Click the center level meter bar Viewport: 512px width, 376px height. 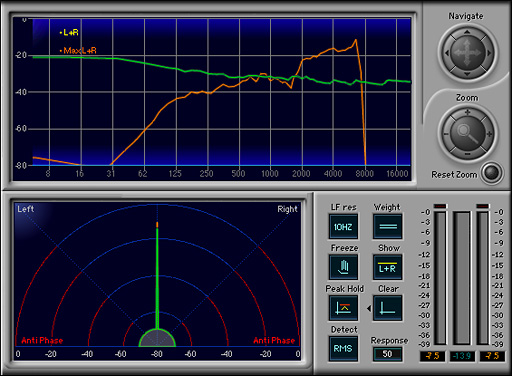pos(462,278)
